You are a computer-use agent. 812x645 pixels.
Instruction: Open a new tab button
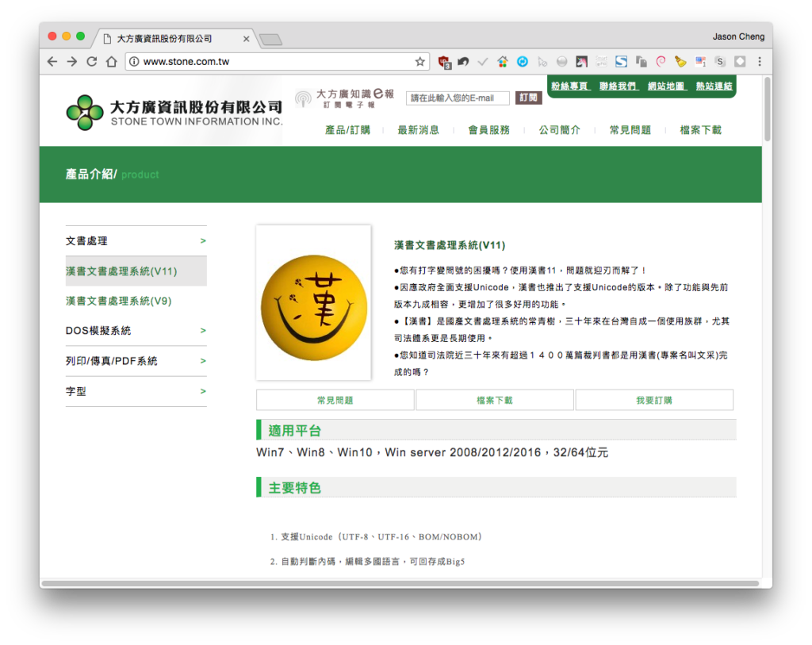tap(270, 40)
